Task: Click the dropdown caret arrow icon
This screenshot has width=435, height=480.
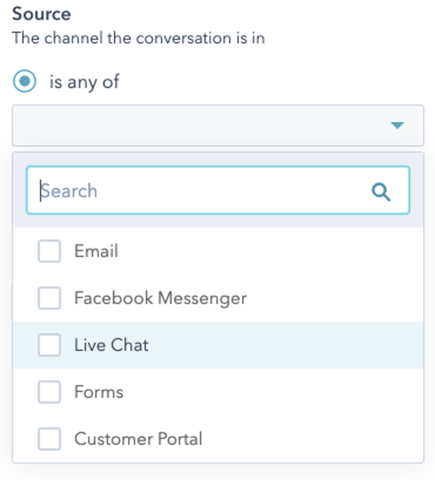Action: coord(397,125)
